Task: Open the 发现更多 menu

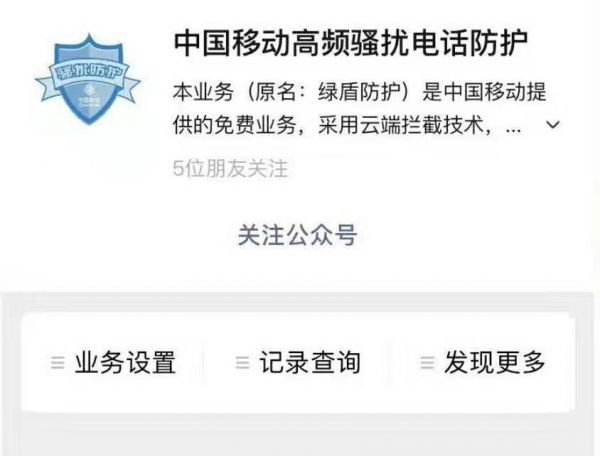Action: 483,362
